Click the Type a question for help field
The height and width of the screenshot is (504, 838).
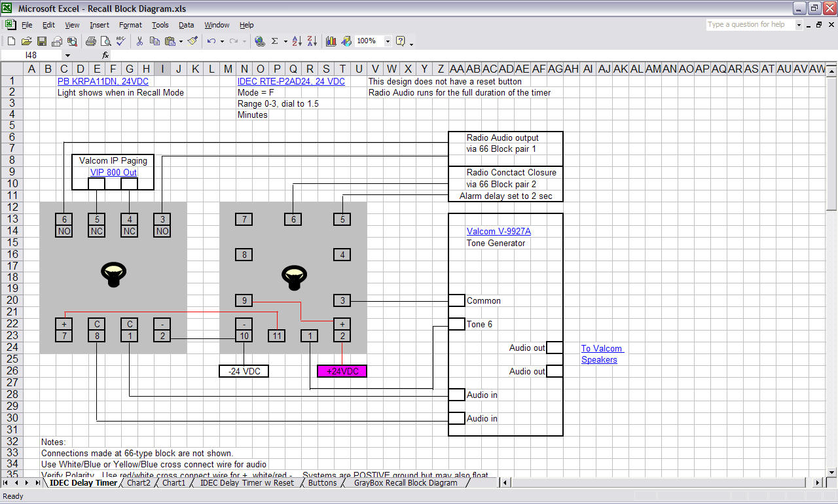[750, 25]
